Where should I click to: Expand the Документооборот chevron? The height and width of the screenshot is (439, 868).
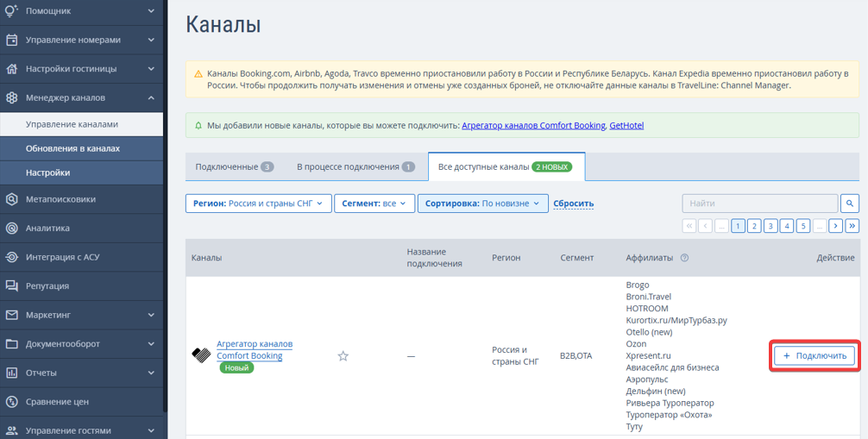(x=151, y=344)
